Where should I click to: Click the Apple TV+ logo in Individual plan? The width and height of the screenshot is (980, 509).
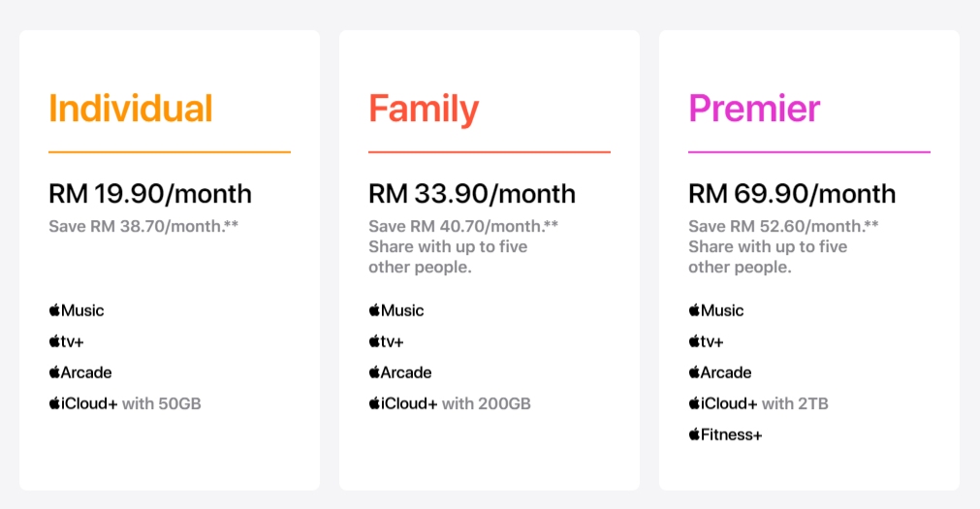(x=67, y=341)
